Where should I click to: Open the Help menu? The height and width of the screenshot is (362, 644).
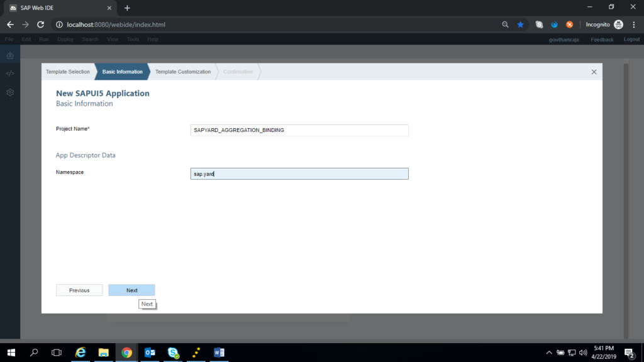(x=153, y=40)
